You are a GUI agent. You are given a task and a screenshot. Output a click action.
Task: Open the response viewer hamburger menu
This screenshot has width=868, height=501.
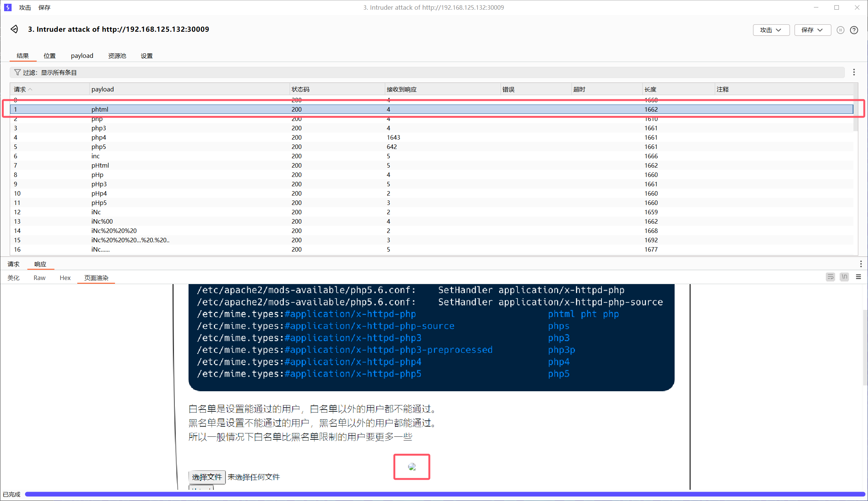pyautogui.click(x=858, y=277)
